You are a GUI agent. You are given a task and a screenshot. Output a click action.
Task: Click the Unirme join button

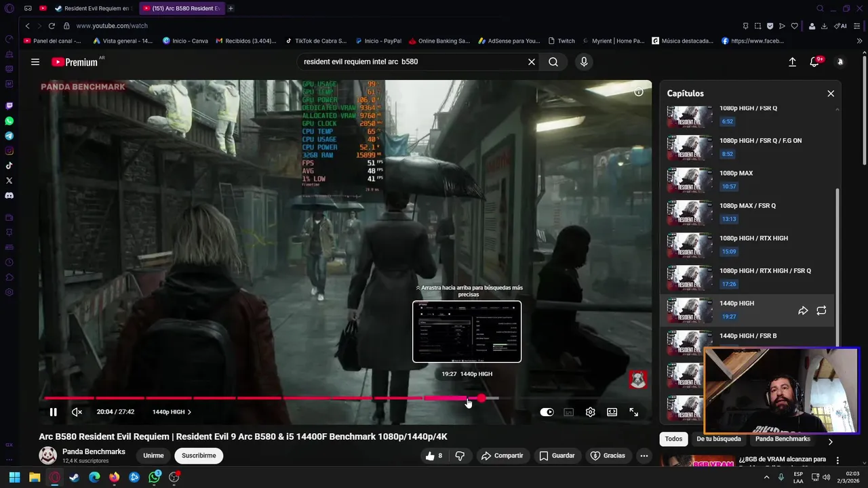(x=153, y=455)
